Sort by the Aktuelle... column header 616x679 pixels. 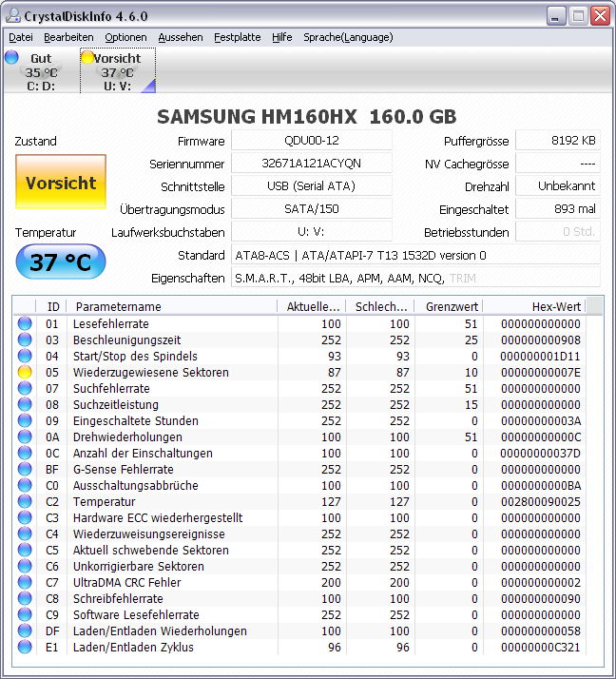click(312, 306)
